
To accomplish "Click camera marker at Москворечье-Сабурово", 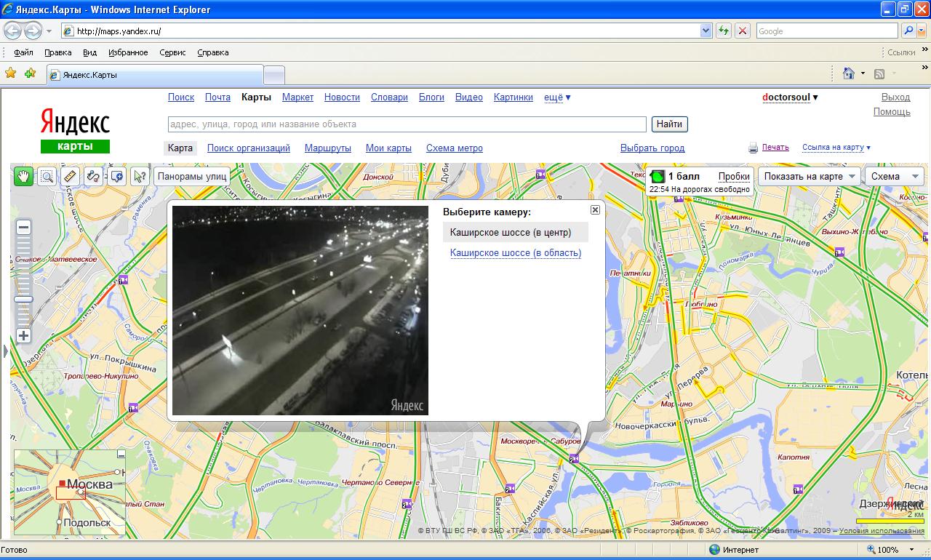I will 574,458.
